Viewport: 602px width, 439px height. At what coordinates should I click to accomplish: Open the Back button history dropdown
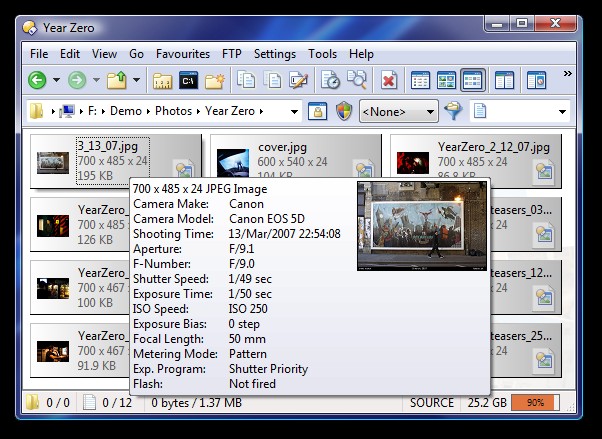click(56, 80)
